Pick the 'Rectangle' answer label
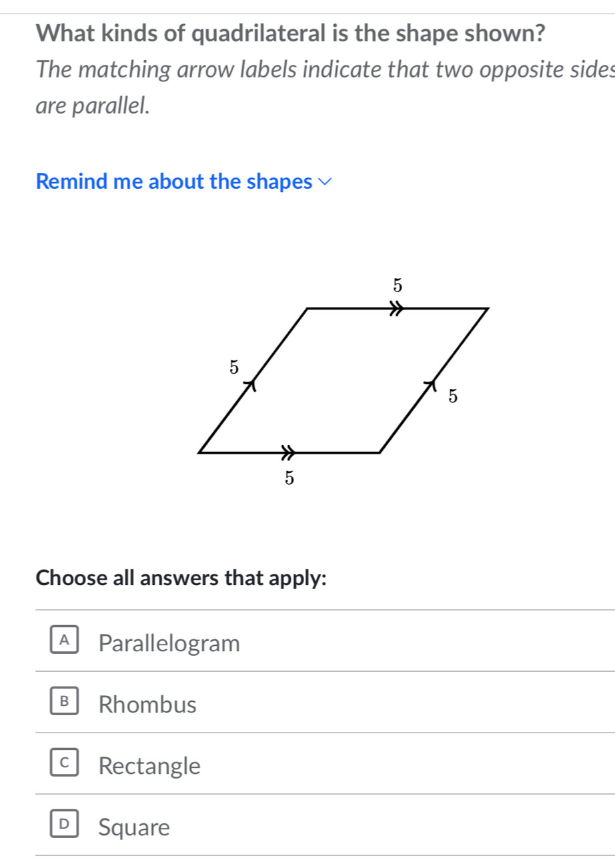This screenshot has width=615, height=868. (x=149, y=766)
